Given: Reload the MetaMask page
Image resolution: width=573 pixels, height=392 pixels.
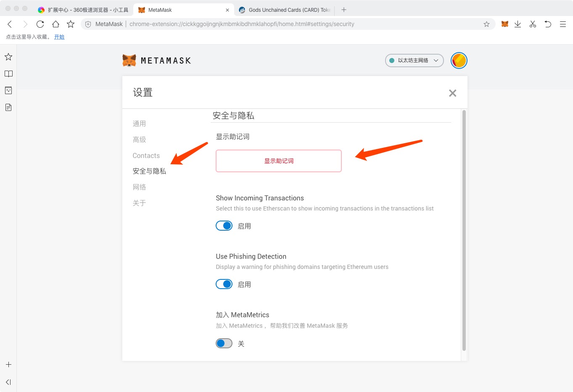Looking at the screenshot, I should (x=40, y=24).
